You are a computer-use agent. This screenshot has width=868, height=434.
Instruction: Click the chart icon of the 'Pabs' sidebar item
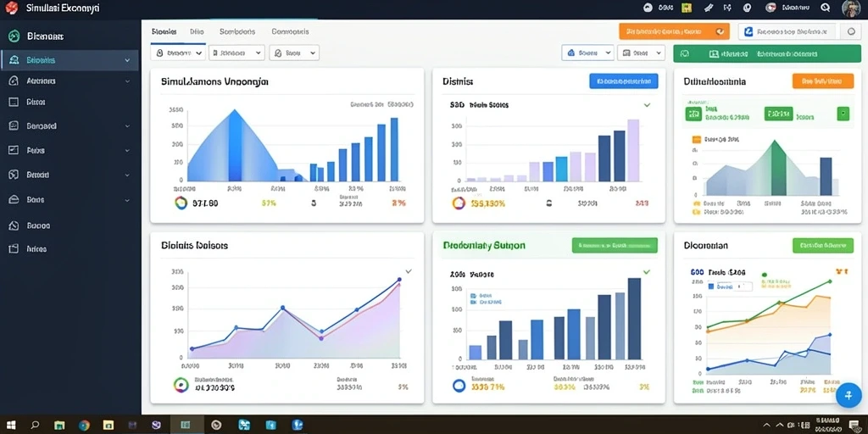[x=14, y=150]
